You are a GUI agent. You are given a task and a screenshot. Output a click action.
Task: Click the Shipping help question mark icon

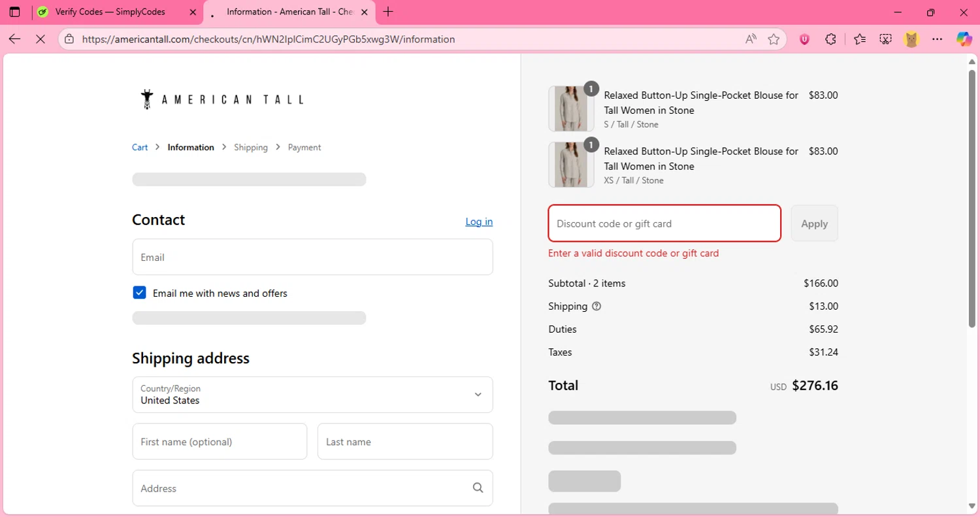[x=596, y=306]
